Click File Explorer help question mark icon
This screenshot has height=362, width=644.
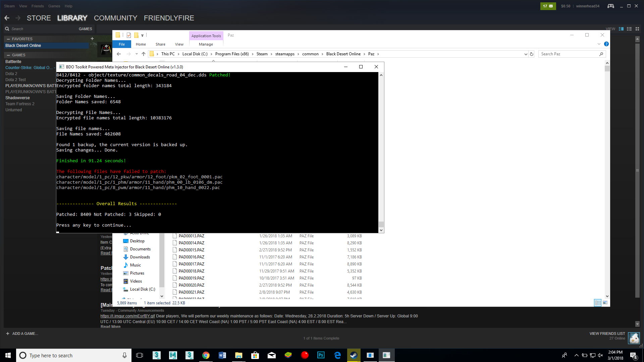pos(606,44)
